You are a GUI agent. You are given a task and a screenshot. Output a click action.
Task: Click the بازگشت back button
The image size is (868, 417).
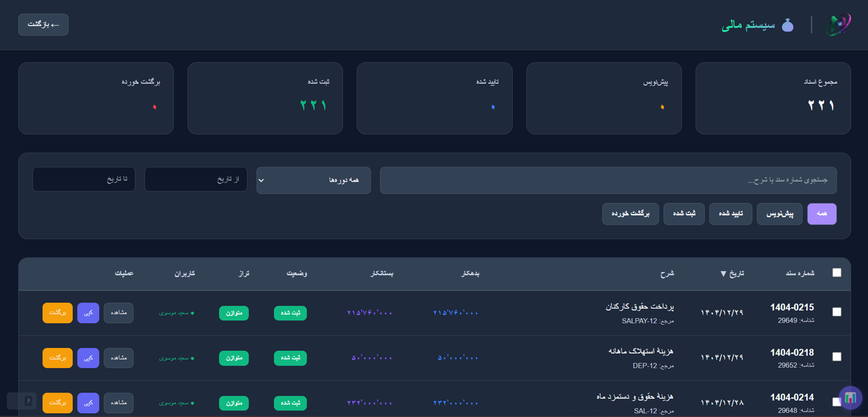pyautogui.click(x=43, y=24)
